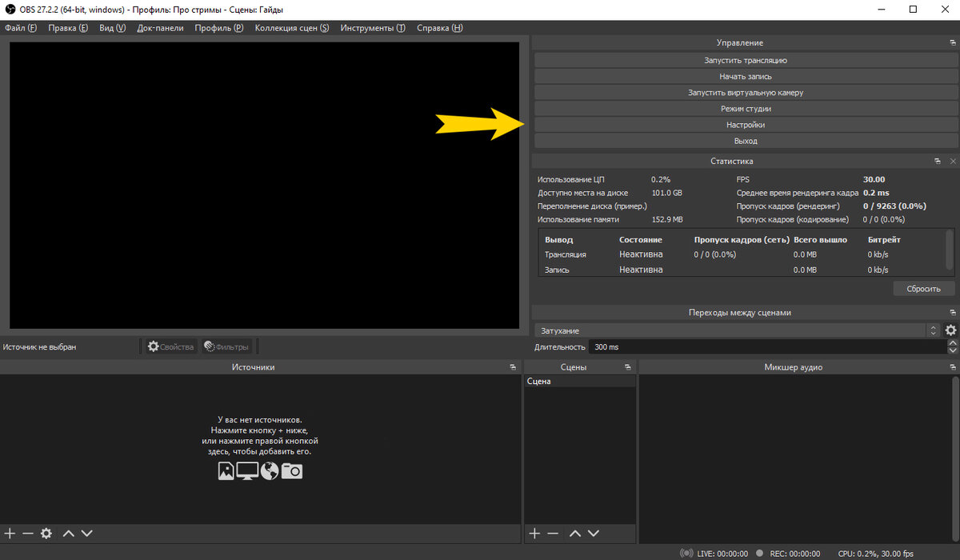960x560 pixels.
Task: Toggle Режим студии mode
Action: (x=746, y=108)
